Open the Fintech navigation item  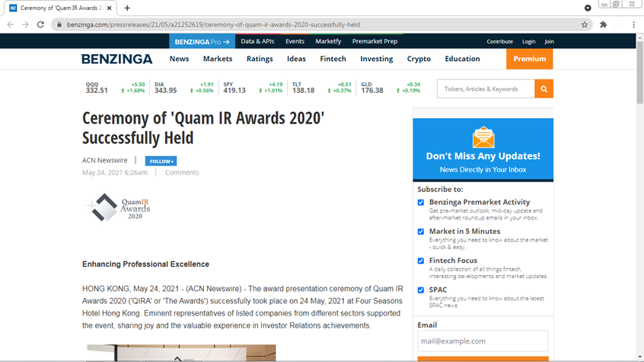coord(333,59)
